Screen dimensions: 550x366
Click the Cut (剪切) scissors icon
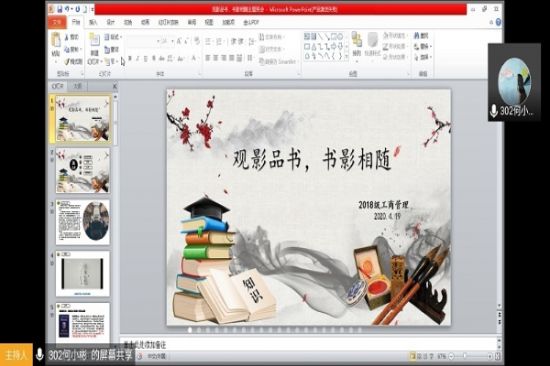pos(67,37)
